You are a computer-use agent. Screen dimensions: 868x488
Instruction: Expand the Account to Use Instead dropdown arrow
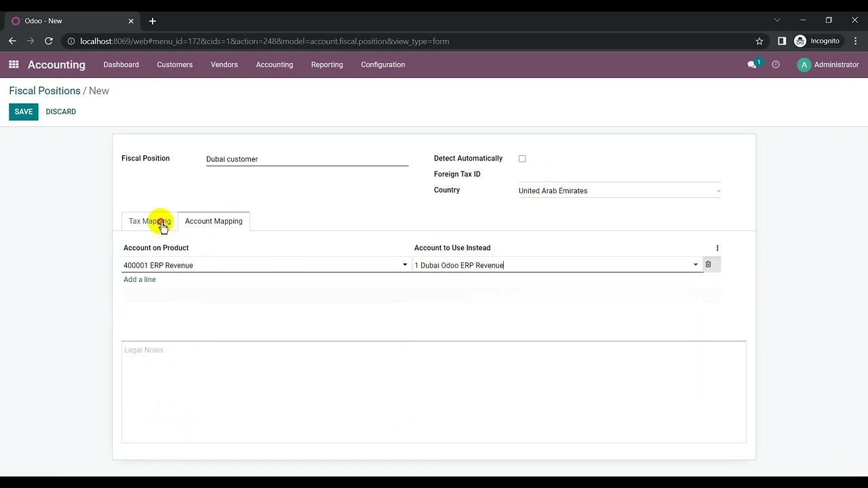(695, 265)
